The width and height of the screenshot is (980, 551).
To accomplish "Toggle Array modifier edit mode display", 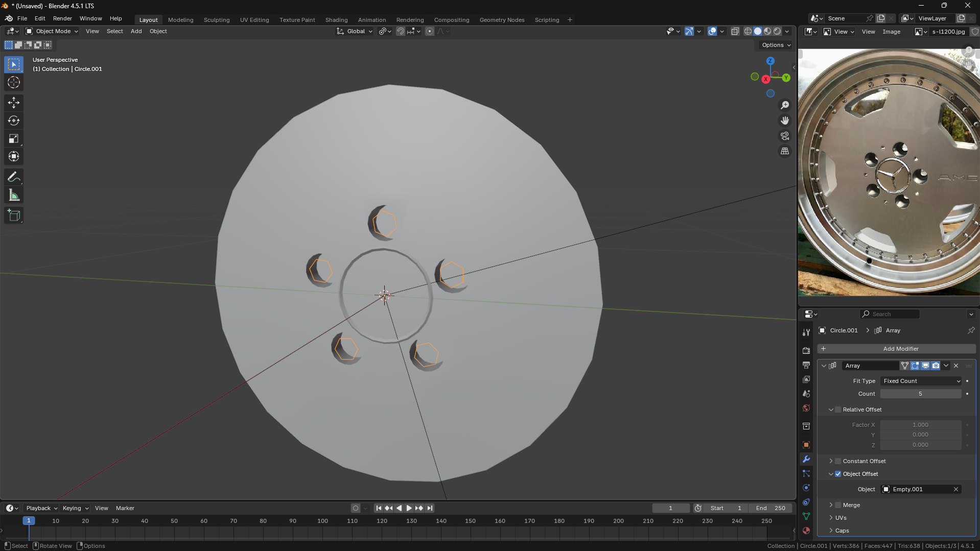I will tap(915, 366).
